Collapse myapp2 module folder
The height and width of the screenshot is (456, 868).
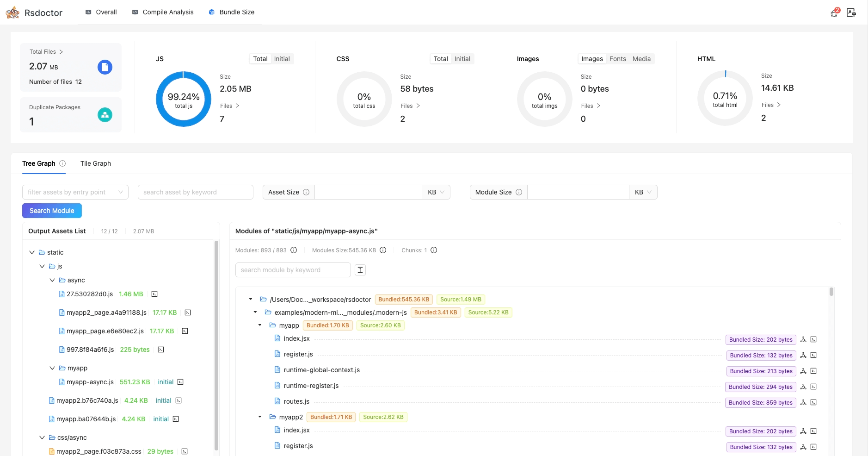pyautogui.click(x=260, y=417)
